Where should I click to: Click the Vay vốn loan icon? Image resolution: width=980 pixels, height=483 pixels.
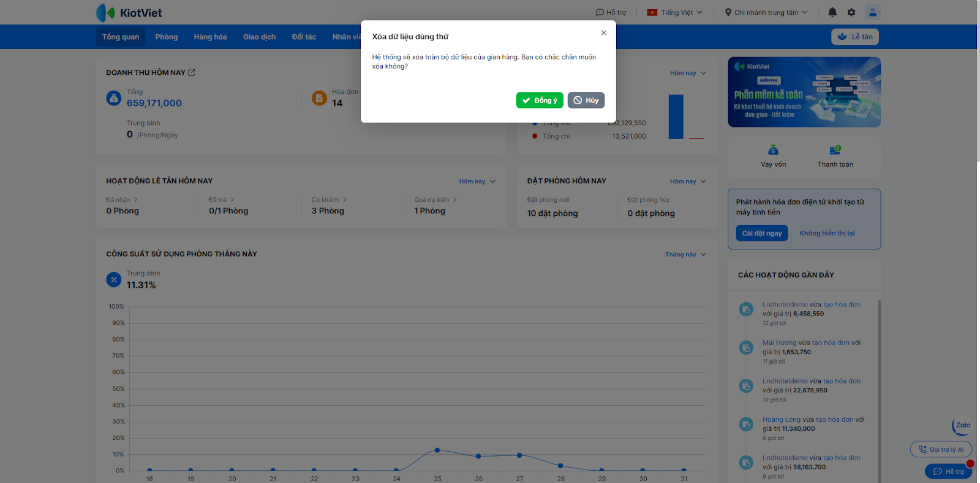pyautogui.click(x=774, y=150)
